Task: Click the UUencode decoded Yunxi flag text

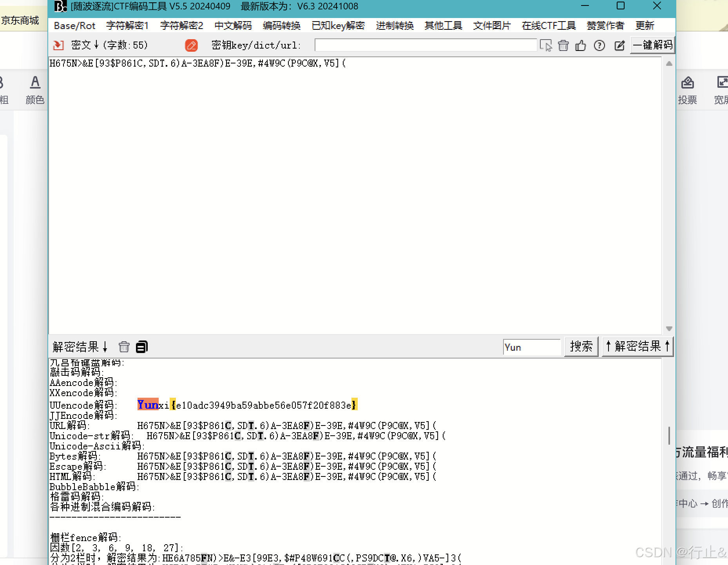Action: point(247,405)
